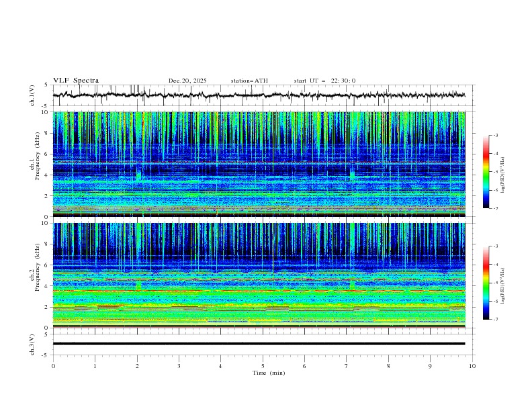
Task: Click the lower colorbar '-7' tick label
Action: tap(495, 320)
